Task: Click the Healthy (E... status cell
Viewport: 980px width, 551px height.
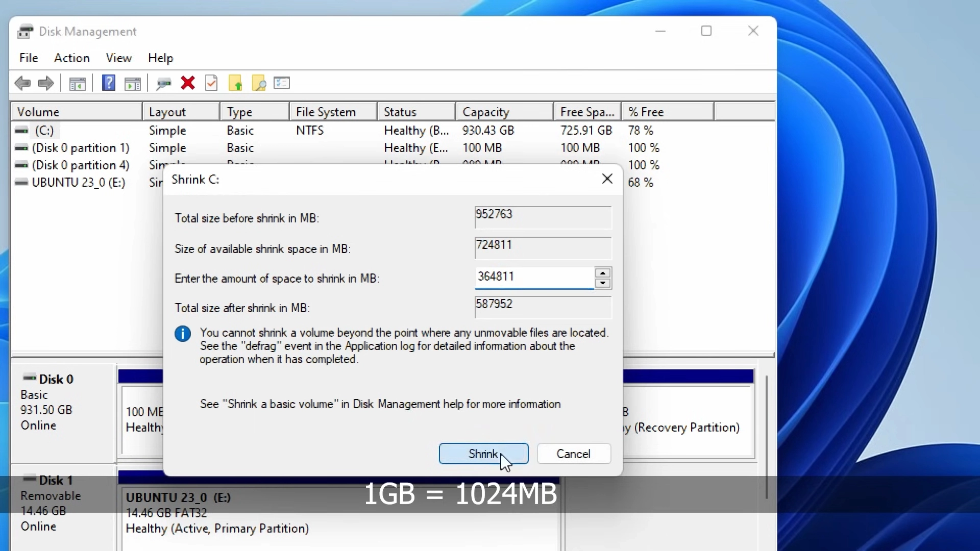Action: [416, 148]
